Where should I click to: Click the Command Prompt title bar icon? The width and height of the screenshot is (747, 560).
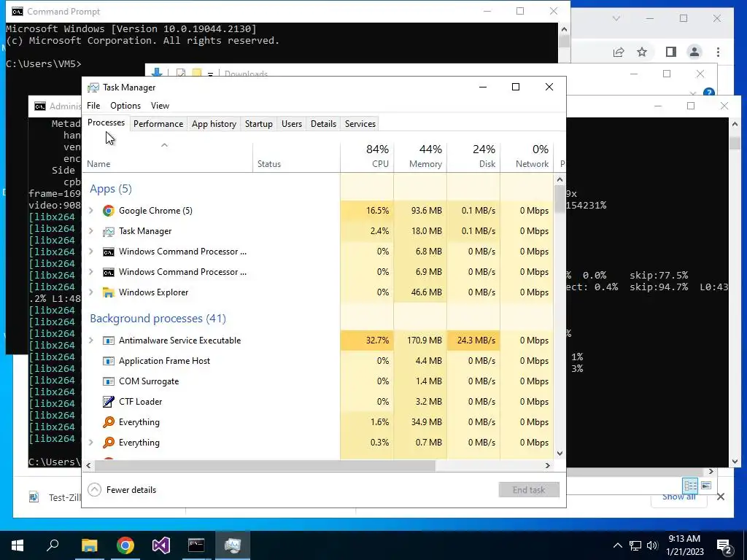[x=18, y=12]
